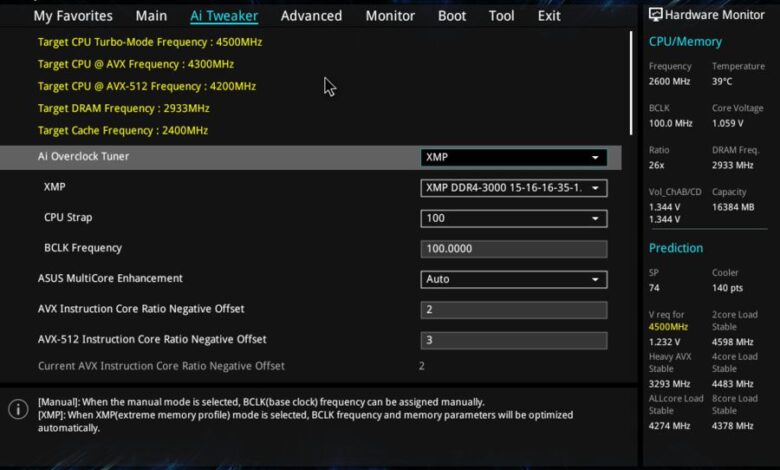Select the Ai Tweaker tab
This screenshot has height=470, width=780.
point(224,16)
